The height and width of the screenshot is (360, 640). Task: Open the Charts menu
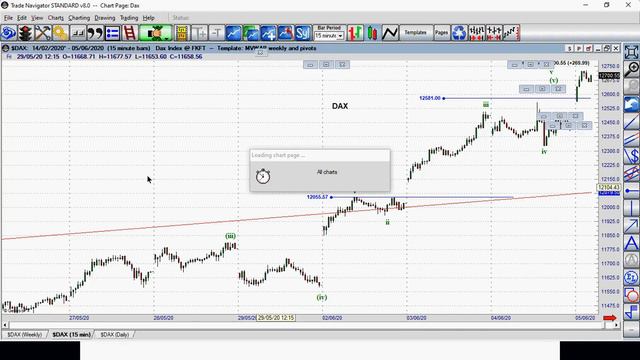(x=56, y=18)
